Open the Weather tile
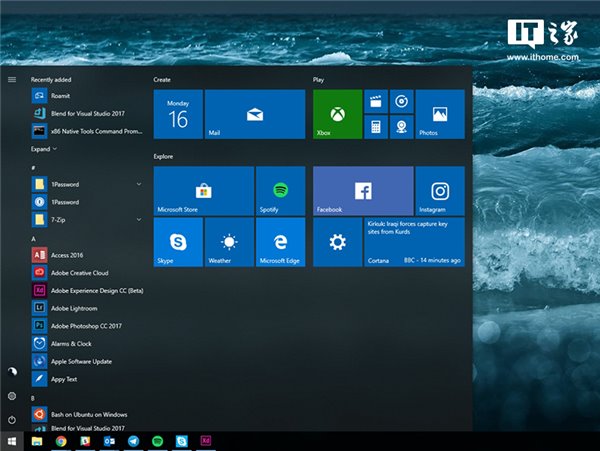 (230, 242)
